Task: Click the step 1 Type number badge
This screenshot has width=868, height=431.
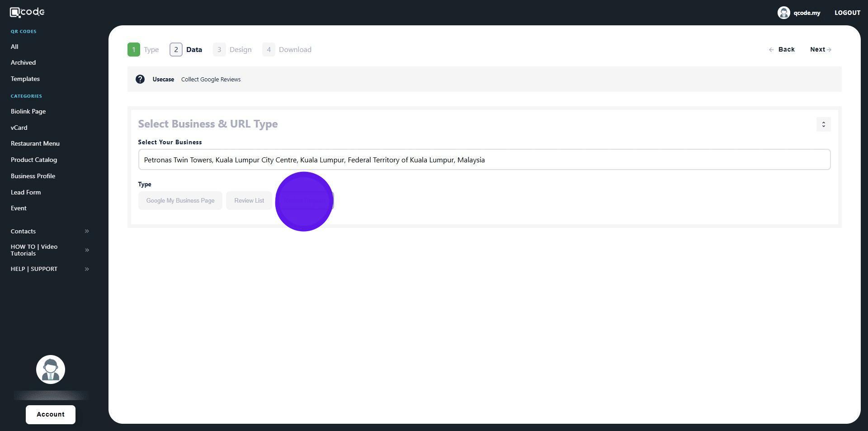Action: coord(133,50)
